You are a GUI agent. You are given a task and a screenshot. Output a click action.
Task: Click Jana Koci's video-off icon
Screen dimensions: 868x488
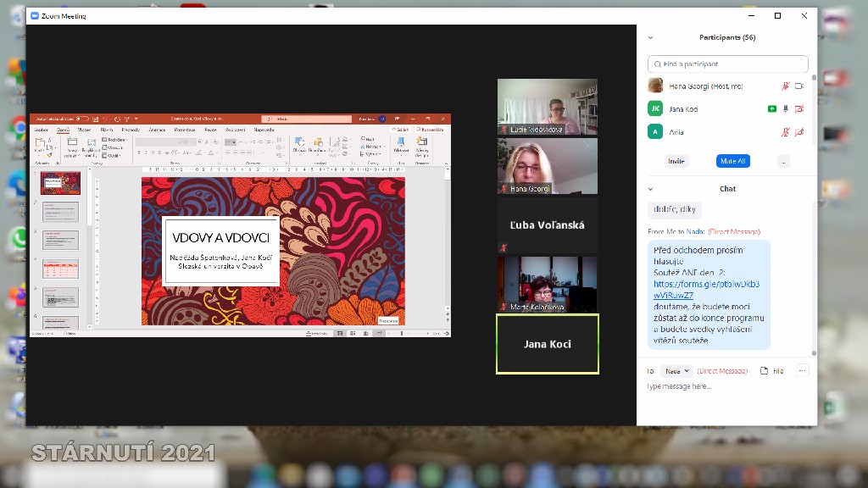click(798, 109)
